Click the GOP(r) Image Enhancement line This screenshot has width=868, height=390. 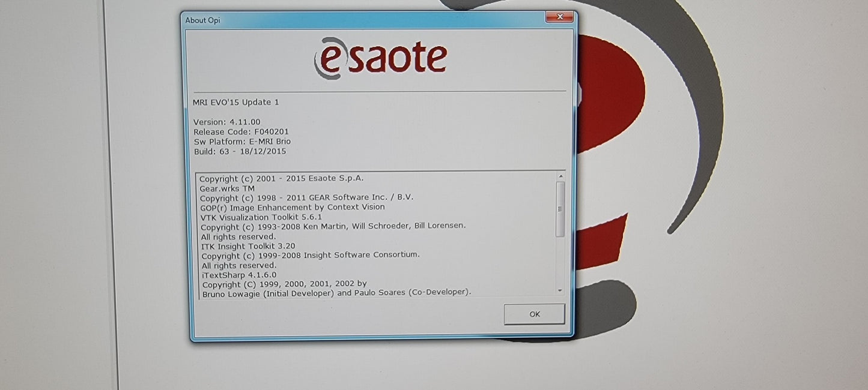292,207
